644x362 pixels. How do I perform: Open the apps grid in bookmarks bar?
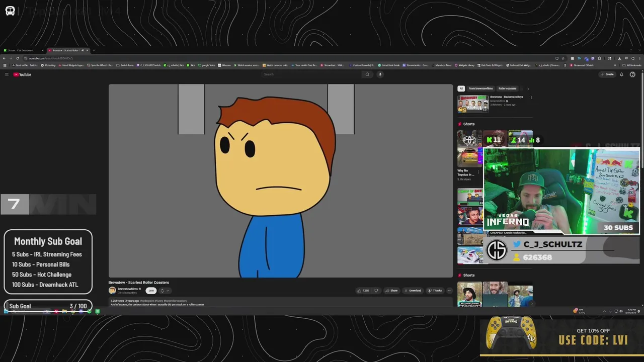[5, 65]
